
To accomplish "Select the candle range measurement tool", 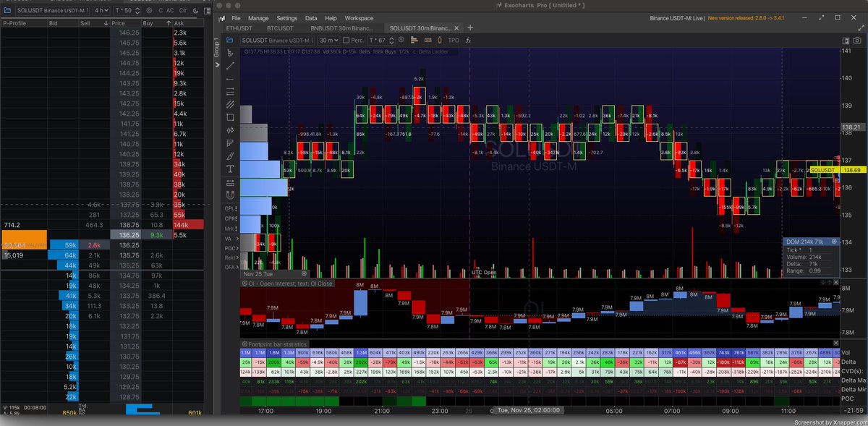I will point(230,130).
